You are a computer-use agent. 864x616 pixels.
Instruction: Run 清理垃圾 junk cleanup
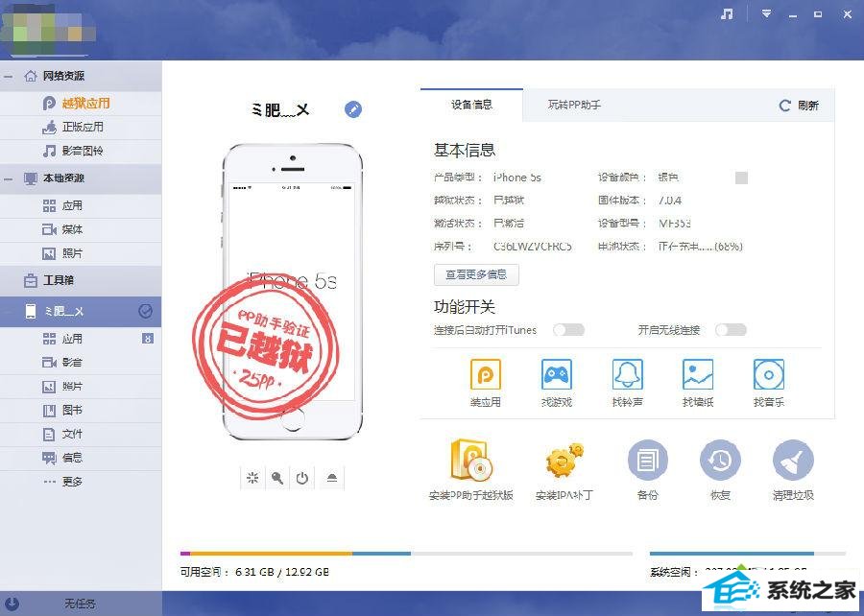(793, 461)
